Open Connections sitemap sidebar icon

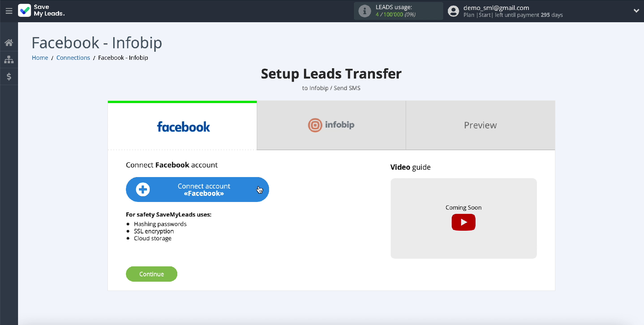click(x=9, y=59)
